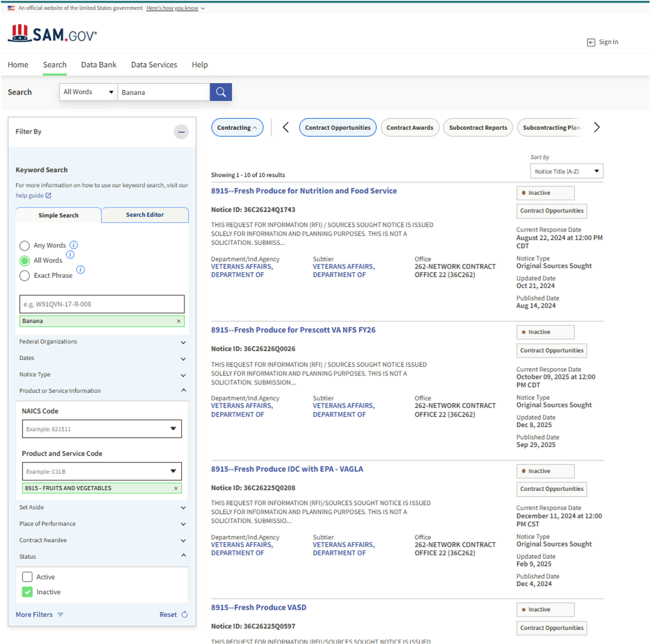The image size is (650, 644).
Task: Uncheck the Inactive status checkbox
Action: pos(27,592)
